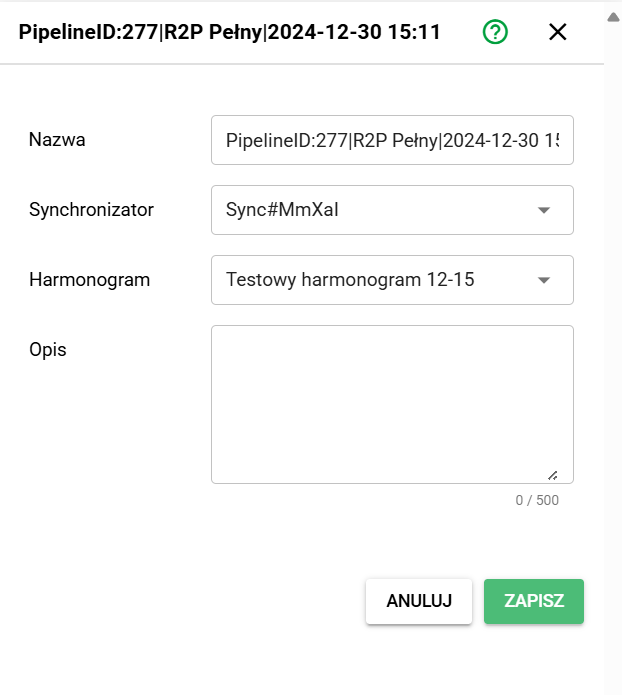Close the pipeline dialog with X
The height and width of the screenshot is (695, 622).
click(x=558, y=32)
